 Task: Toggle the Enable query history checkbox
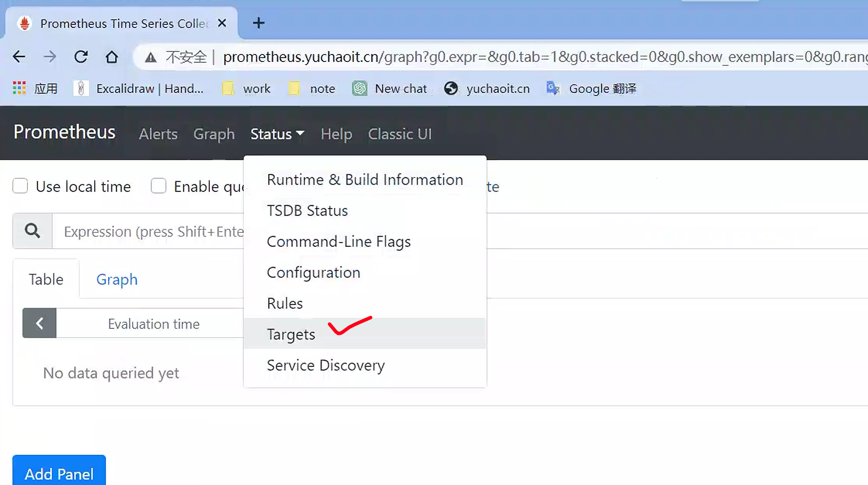point(159,186)
